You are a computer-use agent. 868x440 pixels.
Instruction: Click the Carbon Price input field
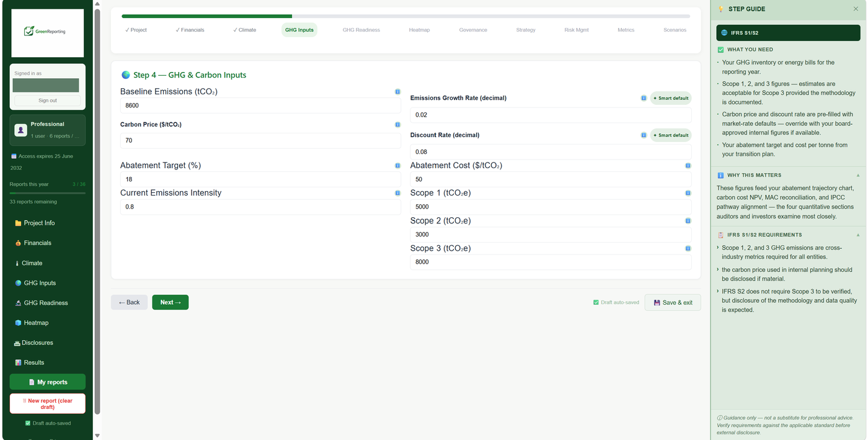pos(260,140)
